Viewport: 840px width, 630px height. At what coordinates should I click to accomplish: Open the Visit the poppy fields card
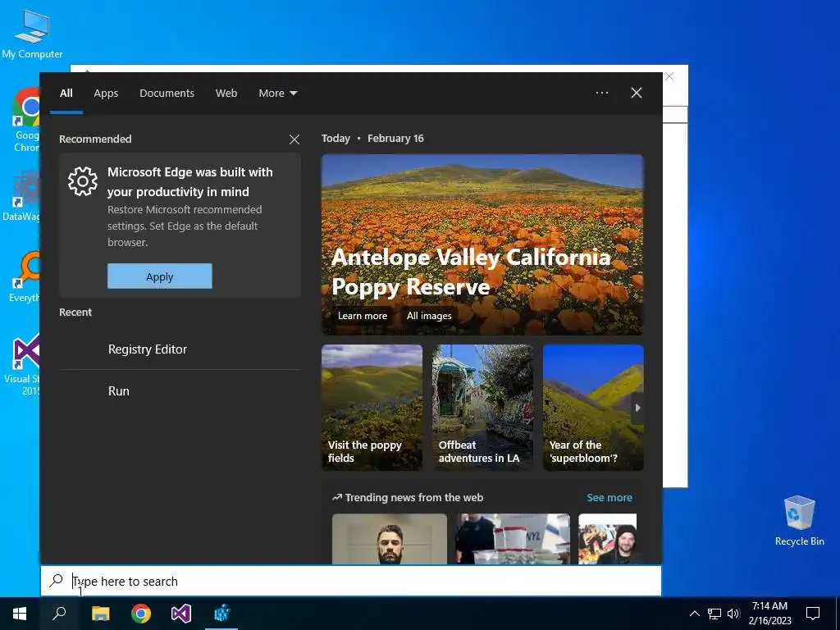coord(372,408)
